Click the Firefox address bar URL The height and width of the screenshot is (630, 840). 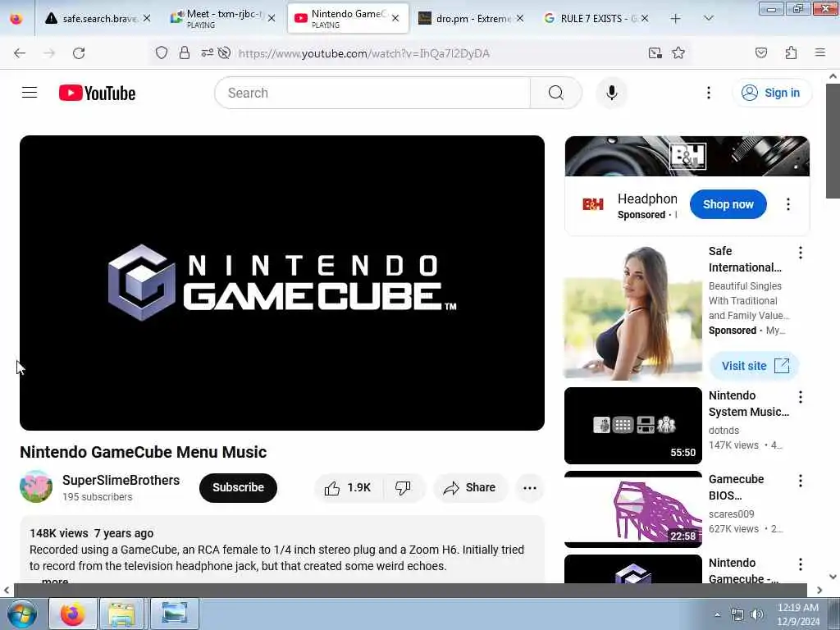tap(364, 53)
